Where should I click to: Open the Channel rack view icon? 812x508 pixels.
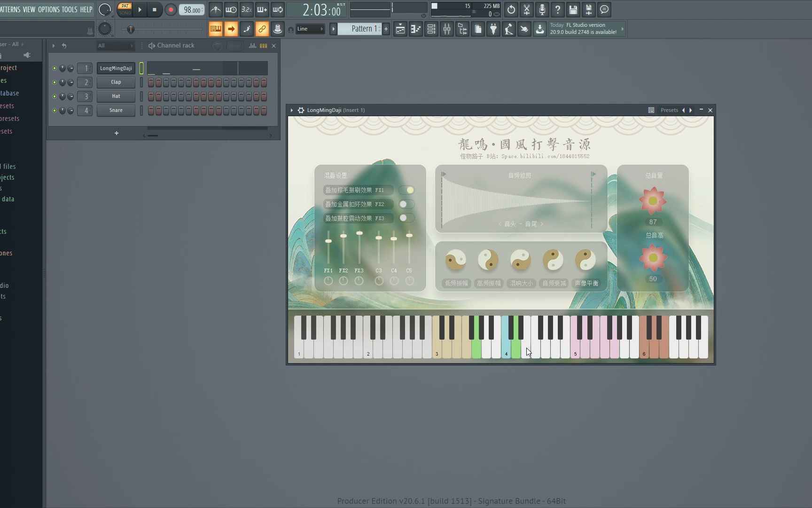431,29
